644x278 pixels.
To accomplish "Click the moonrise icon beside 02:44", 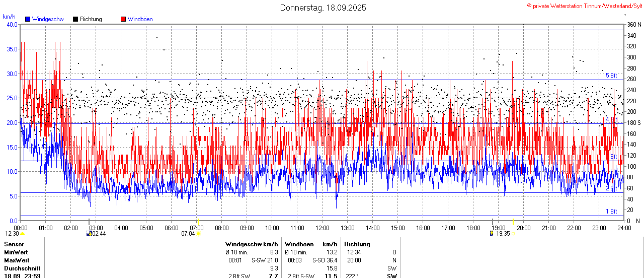I will tap(89, 234).
